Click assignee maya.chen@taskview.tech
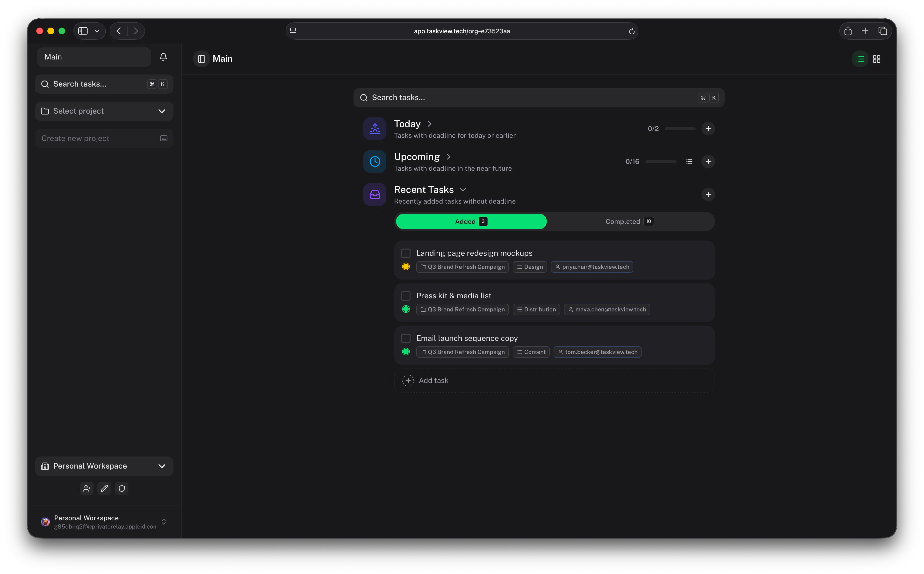The image size is (924, 574). coord(607,309)
